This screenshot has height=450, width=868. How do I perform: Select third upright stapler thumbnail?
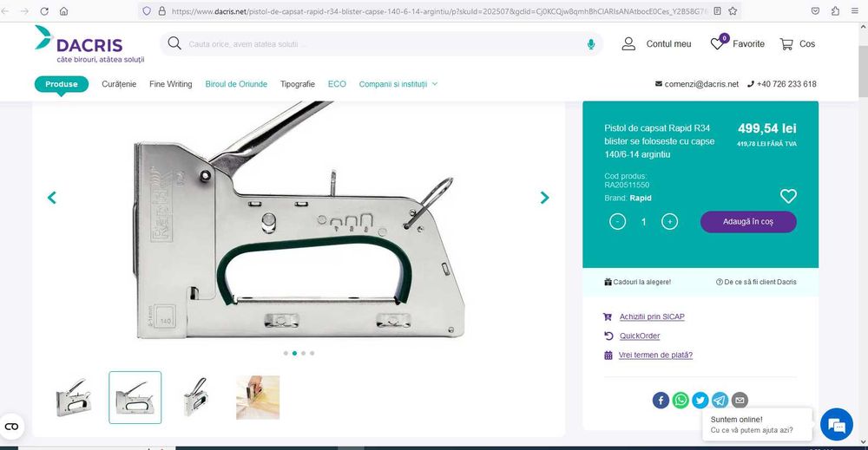pos(195,397)
